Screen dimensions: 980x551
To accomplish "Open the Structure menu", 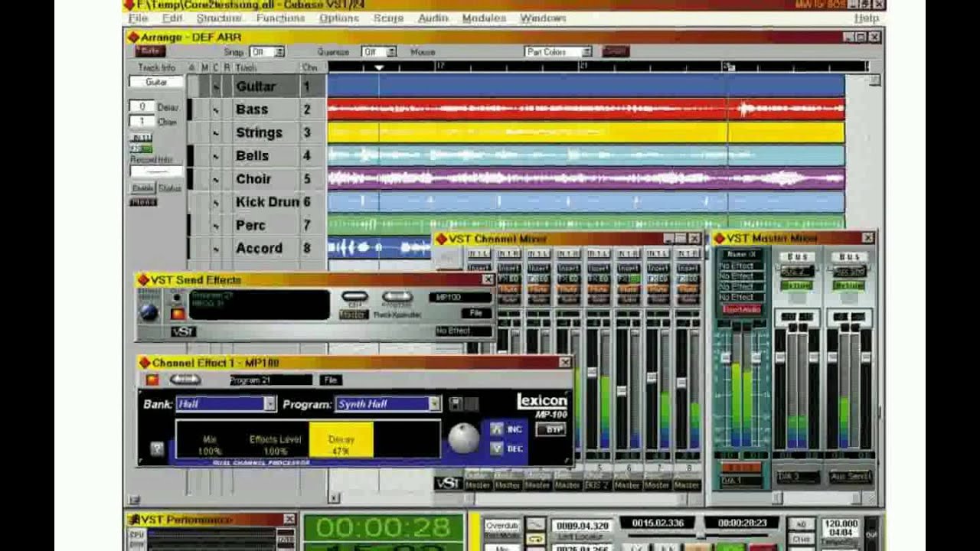I will pyautogui.click(x=219, y=18).
